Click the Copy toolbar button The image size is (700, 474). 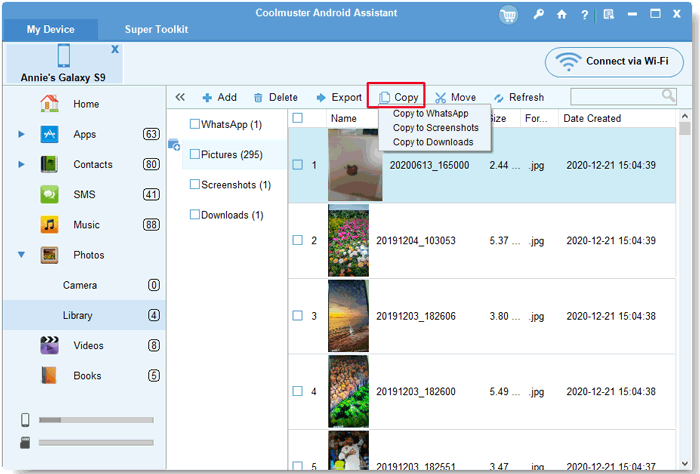click(x=398, y=97)
